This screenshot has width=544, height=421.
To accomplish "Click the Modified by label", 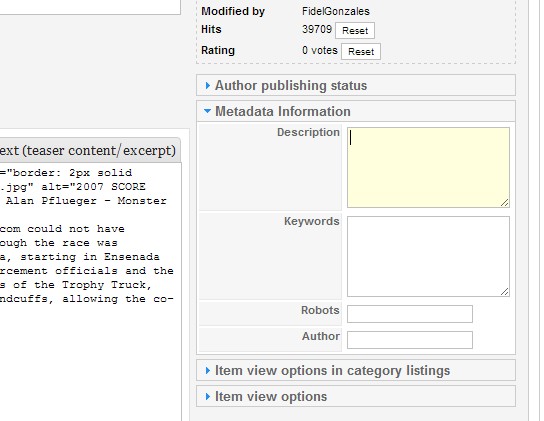I will (233, 11).
